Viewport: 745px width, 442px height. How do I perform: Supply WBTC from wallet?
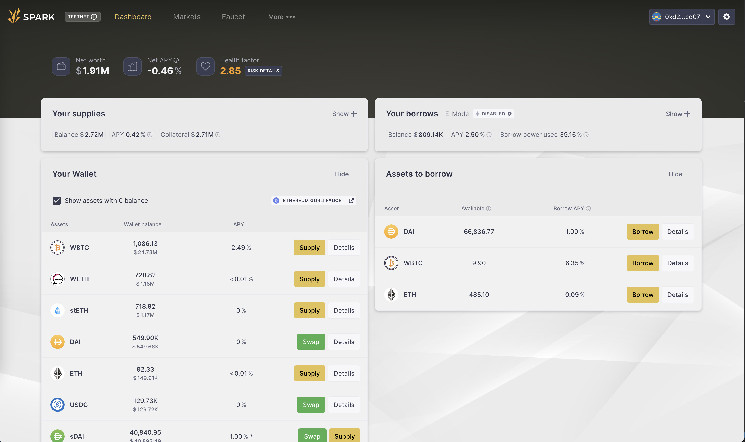coord(309,247)
